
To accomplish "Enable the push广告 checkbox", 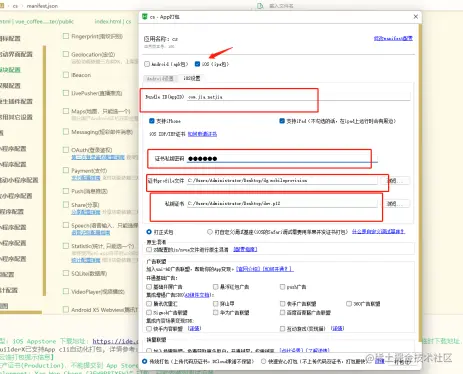I will 282,287.
